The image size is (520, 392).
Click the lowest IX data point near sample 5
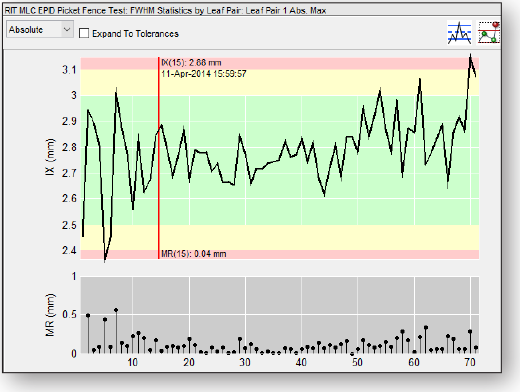(x=105, y=260)
